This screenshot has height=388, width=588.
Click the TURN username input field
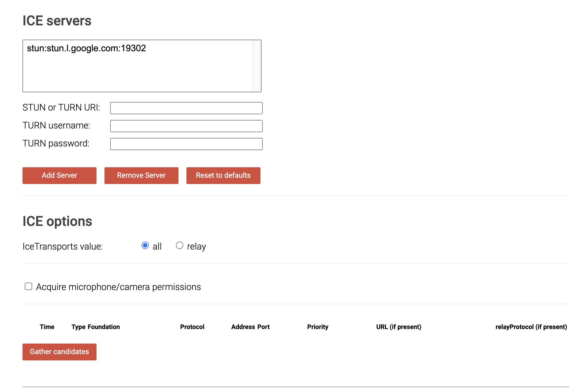pos(186,126)
